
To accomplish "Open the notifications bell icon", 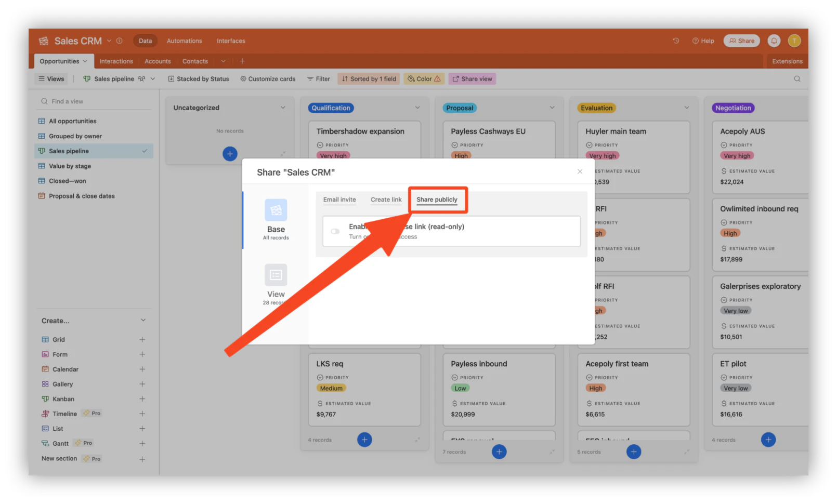I will pyautogui.click(x=774, y=41).
